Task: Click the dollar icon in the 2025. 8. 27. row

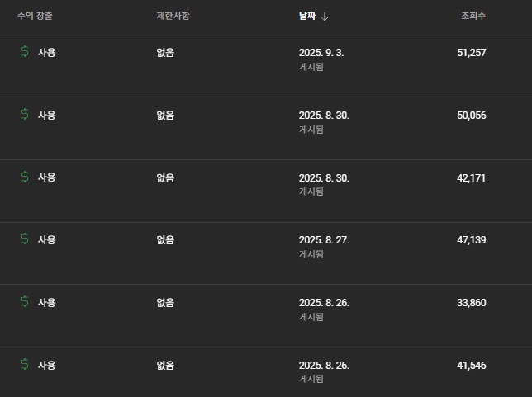Action: coord(24,239)
